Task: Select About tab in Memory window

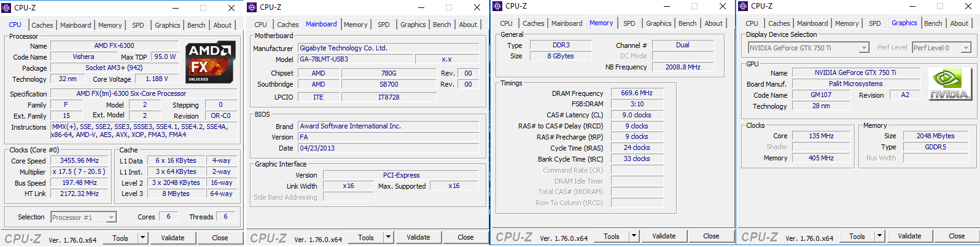Action: [714, 23]
